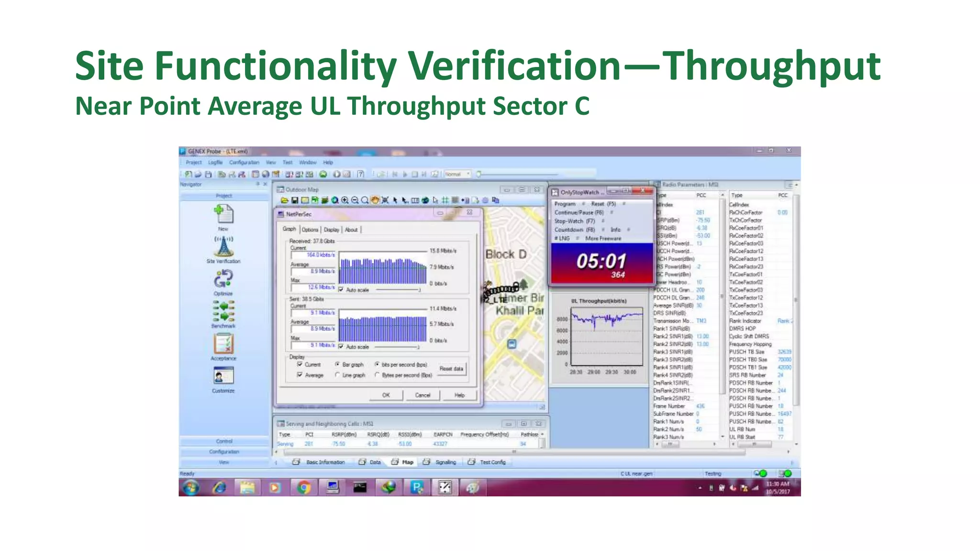This screenshot has height=551, width=980.
Task: Select bits per second (bps) option
Action: [x=377, y=364]
